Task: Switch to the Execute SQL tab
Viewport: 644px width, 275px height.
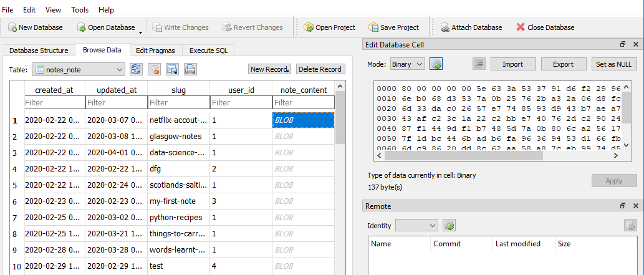Action: [x=208, y=51]
